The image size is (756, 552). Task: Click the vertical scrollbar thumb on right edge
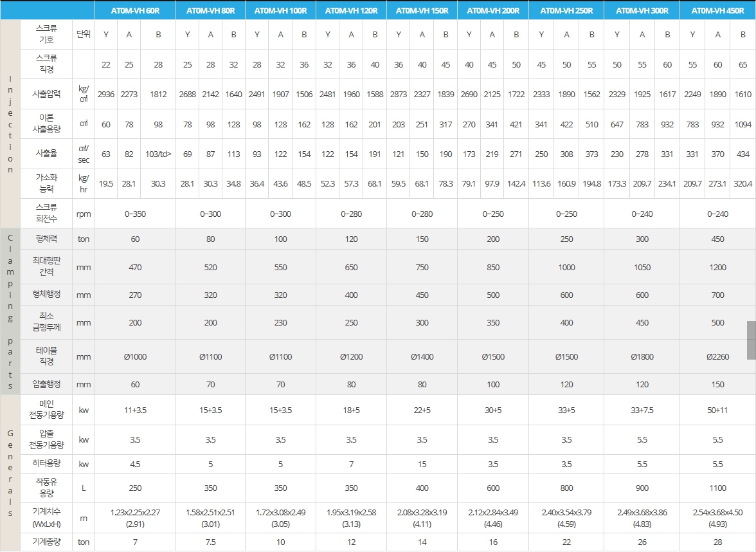751,340
